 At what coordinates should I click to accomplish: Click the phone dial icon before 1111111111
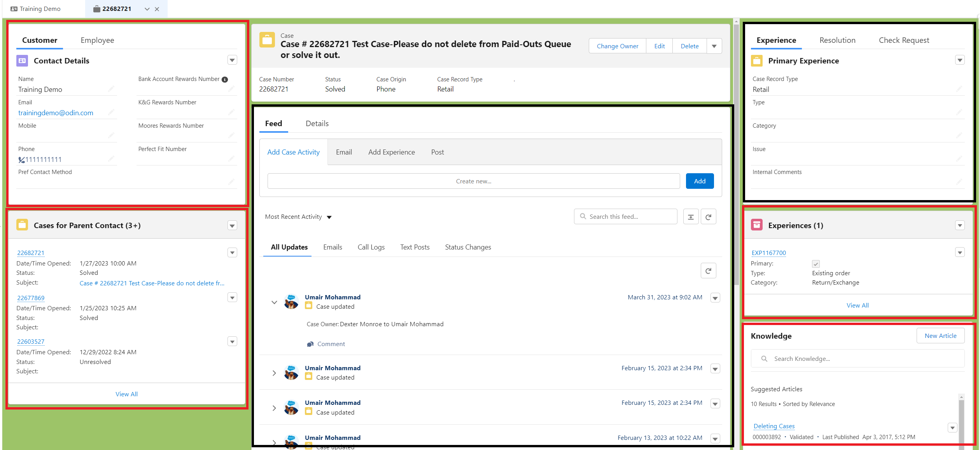click(21, 160)
